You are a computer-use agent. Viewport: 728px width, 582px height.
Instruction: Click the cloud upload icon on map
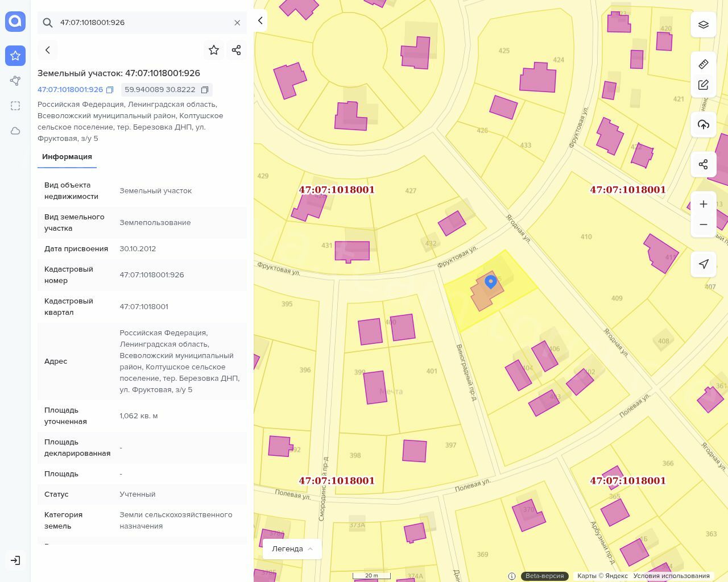(703, 124)
